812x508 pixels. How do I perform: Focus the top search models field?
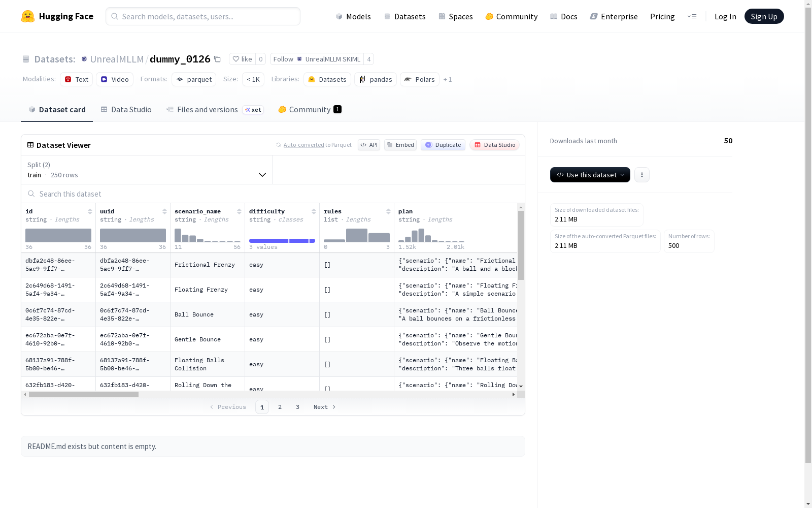[203, 16]
